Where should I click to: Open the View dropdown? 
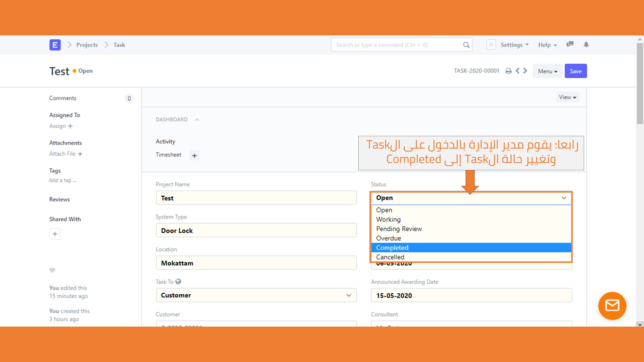(x=568, y=97)
